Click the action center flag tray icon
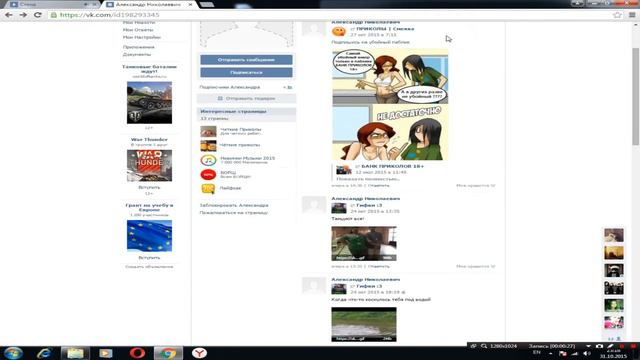 tap(563, 353)
